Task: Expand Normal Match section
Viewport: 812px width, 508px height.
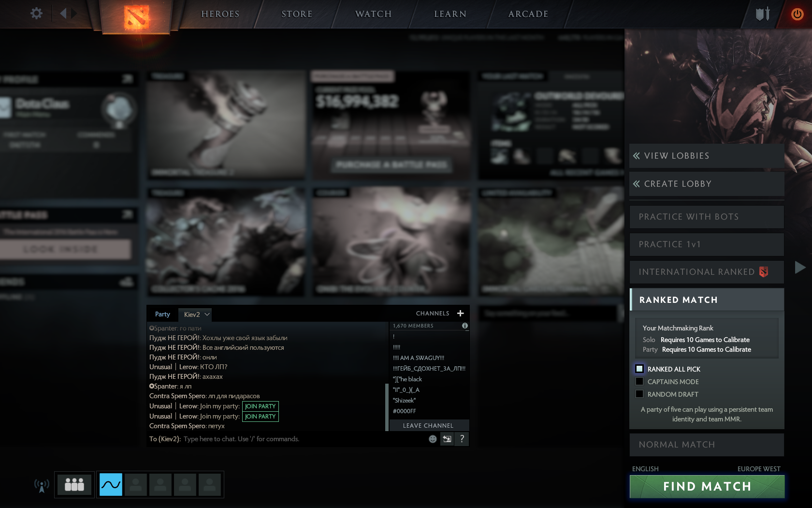Action: (x=707, y=445)
